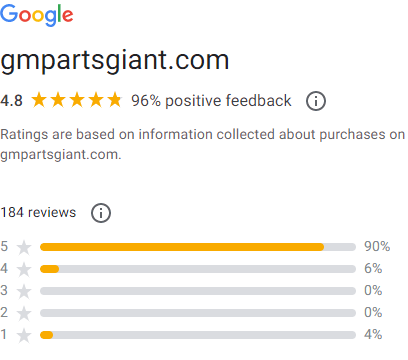This screenshot has width=408, height=360.
Task: Click the star icon in 5-star row
Action: pyautogui.click(x=24, y=247)
